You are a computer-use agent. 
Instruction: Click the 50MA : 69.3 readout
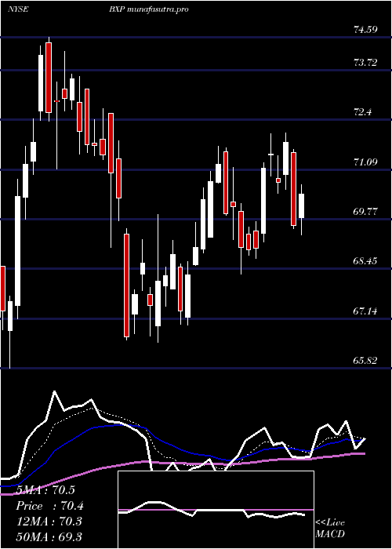point(49,537)
